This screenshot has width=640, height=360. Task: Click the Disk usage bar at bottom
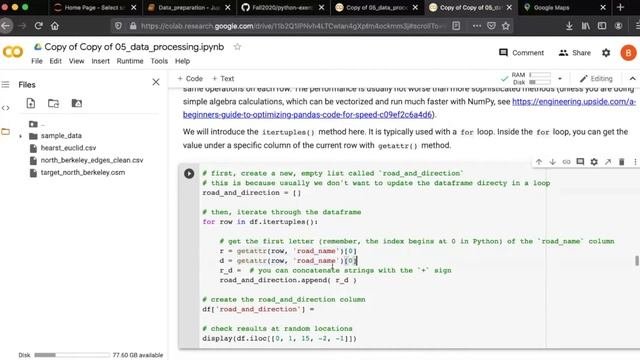click(72, 355)
